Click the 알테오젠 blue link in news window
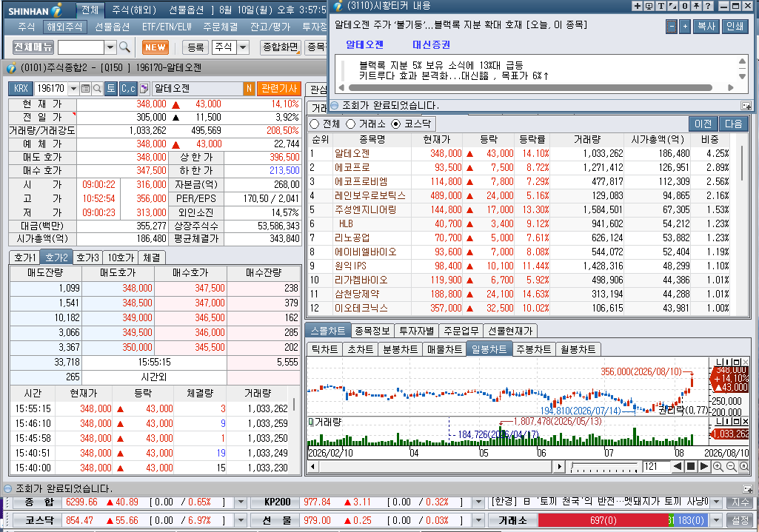759x532 pixels. pos(364,44)
